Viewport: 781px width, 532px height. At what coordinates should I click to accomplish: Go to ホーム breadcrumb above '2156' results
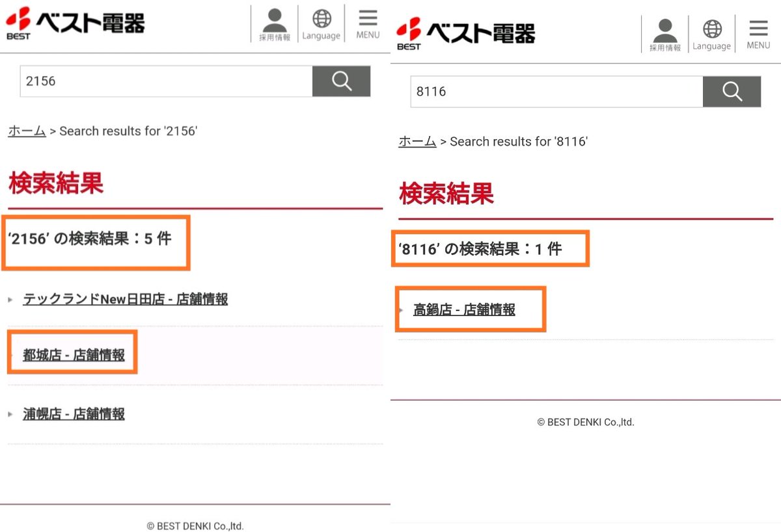(x=27, y=131)
